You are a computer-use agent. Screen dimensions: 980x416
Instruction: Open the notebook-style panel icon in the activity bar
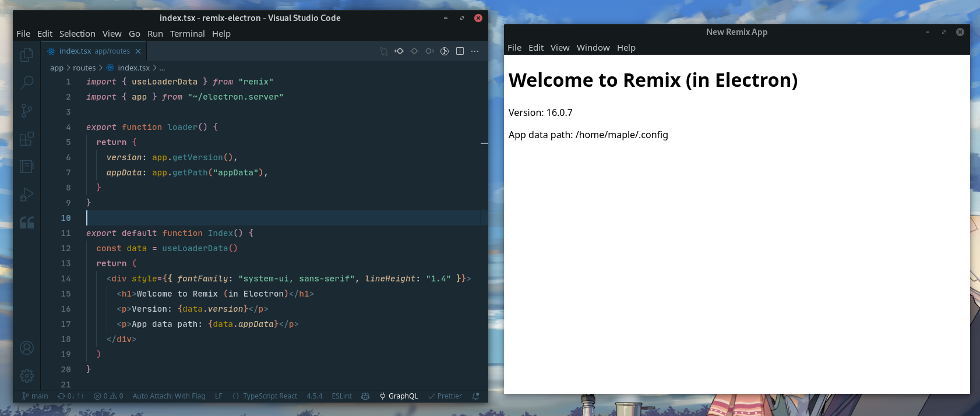(x=27, y=167)
